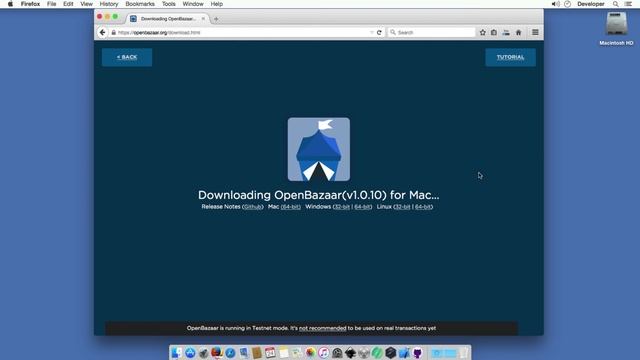The width and height of the screenshot is (640, 360).
Task: Open iTunes from the Dock
Action: pos(324,353)
